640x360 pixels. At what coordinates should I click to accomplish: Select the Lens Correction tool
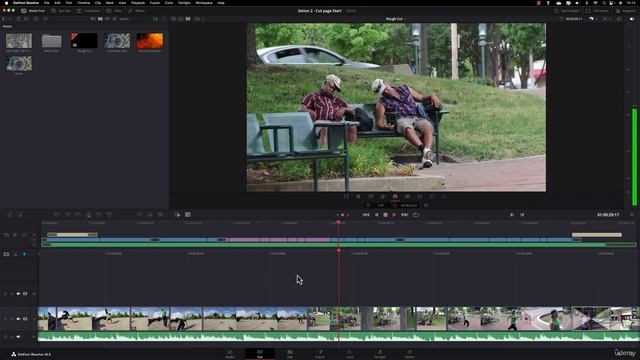tap(420, 196)
